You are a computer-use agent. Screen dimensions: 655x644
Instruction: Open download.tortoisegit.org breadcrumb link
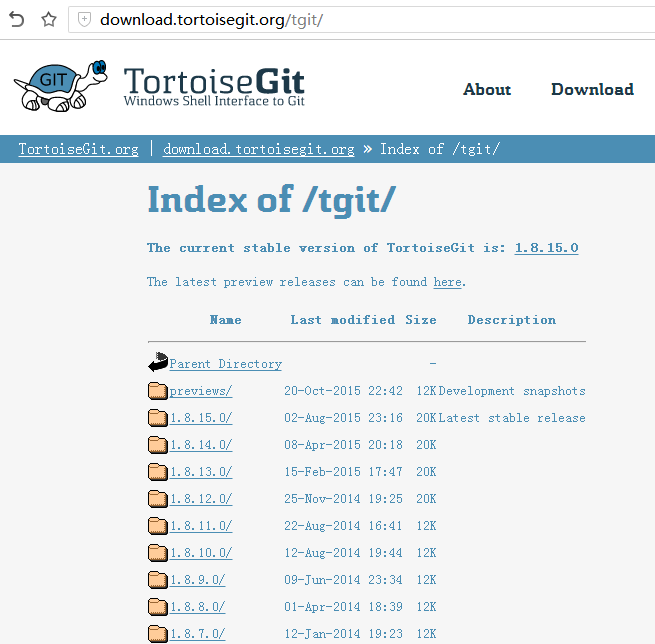(x=259, y=149)
